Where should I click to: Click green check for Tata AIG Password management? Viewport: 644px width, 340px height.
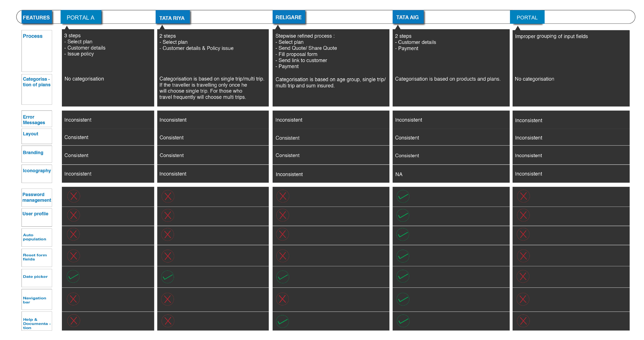pos(403,196)
